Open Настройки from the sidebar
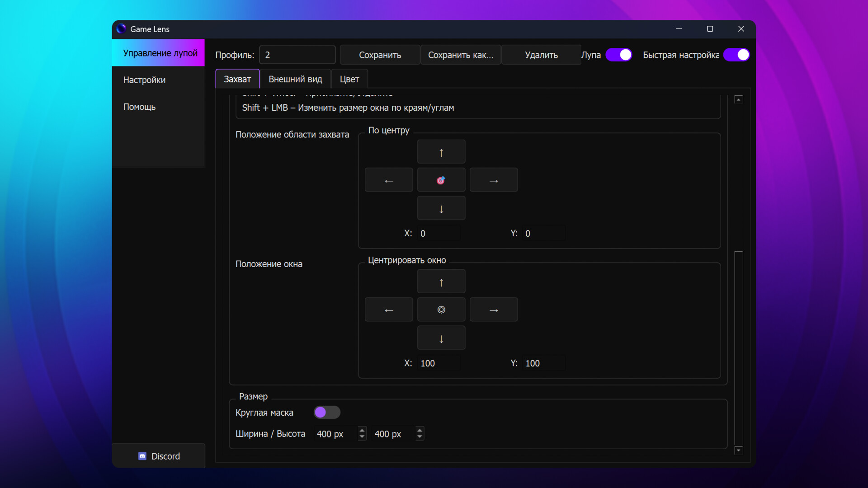 click(x=144, y=80)
